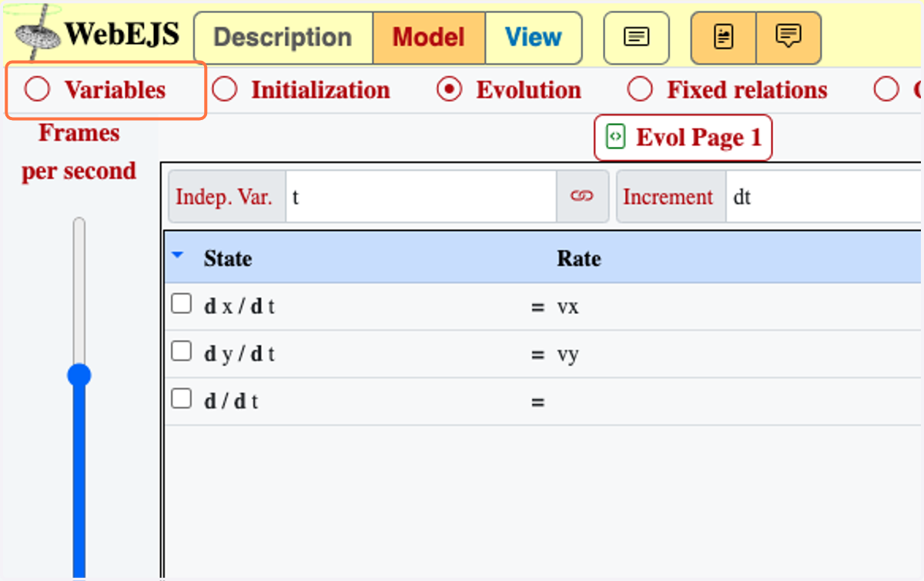The height and width of the screenshot is (581, 924).
Task: Click the Frames per second slider handle
Action: 79,376
